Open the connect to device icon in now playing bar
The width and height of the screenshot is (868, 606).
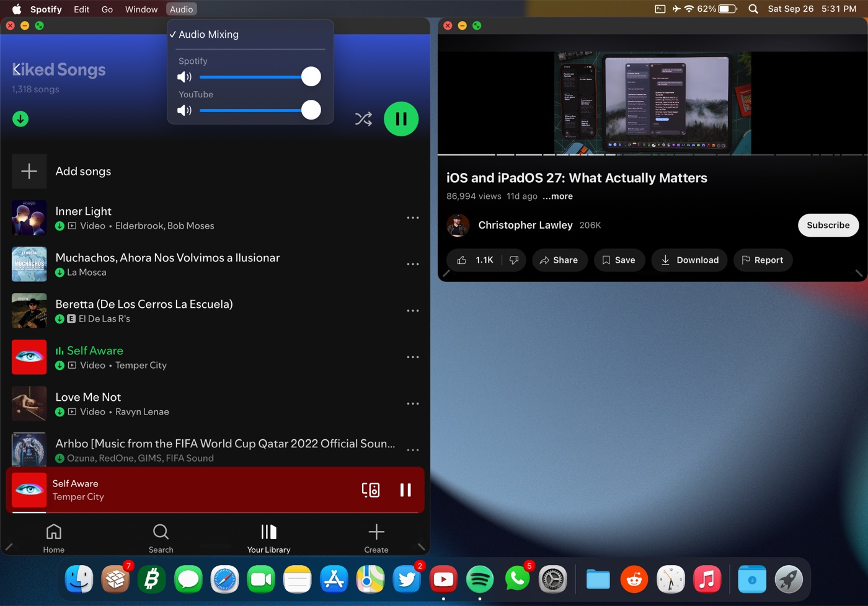click(371, 490)
